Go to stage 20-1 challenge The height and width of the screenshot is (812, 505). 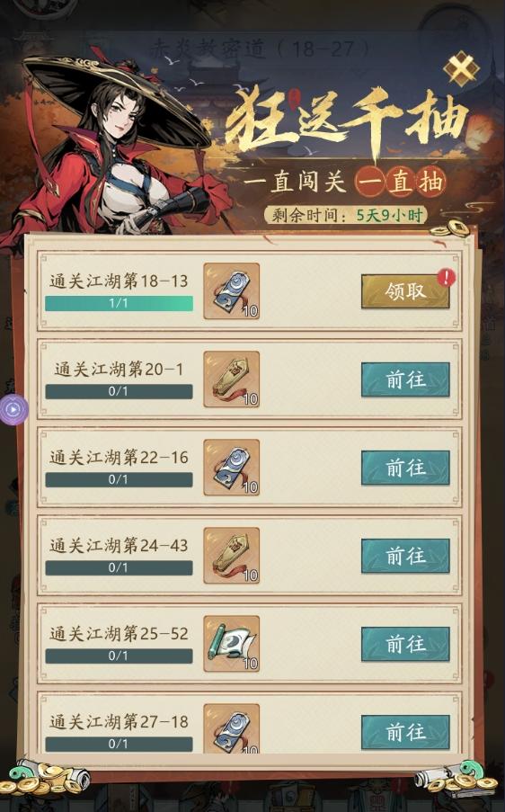click(x=405, y=379)
